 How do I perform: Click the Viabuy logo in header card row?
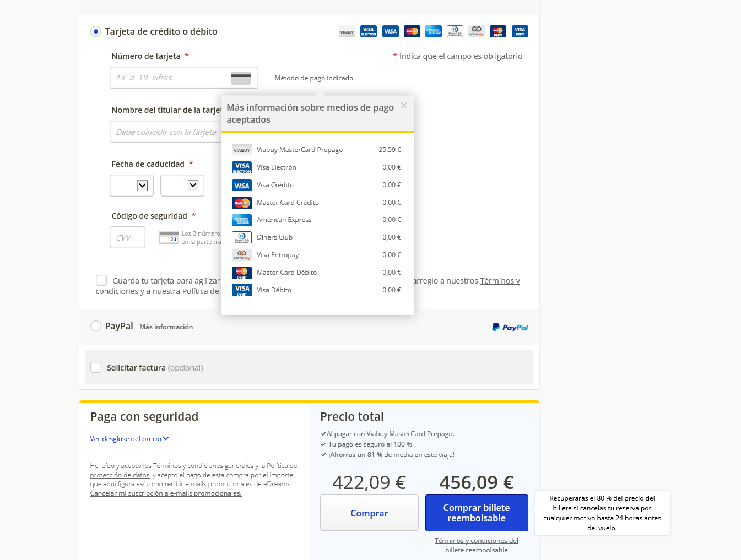pos(347,32)
